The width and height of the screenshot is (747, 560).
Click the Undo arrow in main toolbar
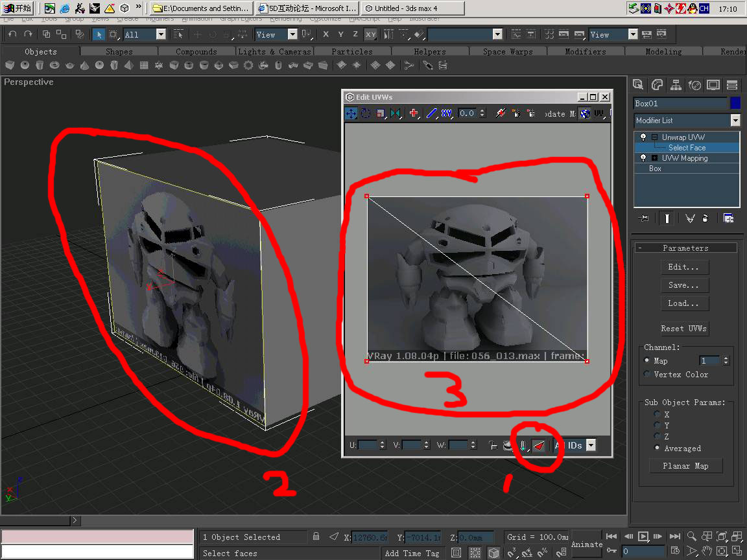pyautogui.click(x=13, y=34)
